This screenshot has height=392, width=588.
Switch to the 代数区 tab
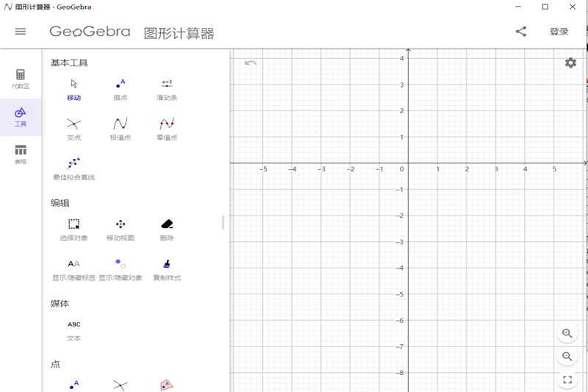click(x=21, y=78)
